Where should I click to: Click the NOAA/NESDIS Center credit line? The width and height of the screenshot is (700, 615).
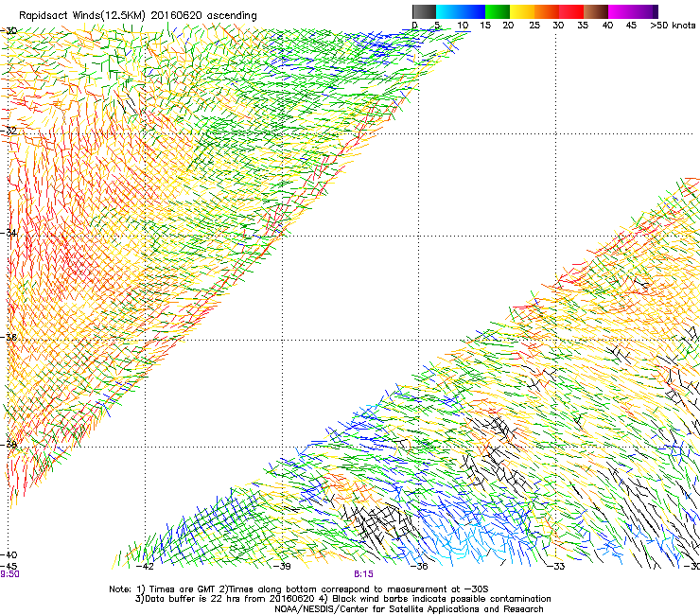[409, 609]
